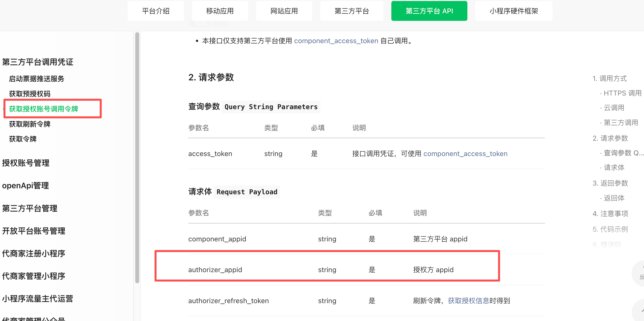
Task: Click the component_access_token link in the bullet note
Action: pos(336,41)
